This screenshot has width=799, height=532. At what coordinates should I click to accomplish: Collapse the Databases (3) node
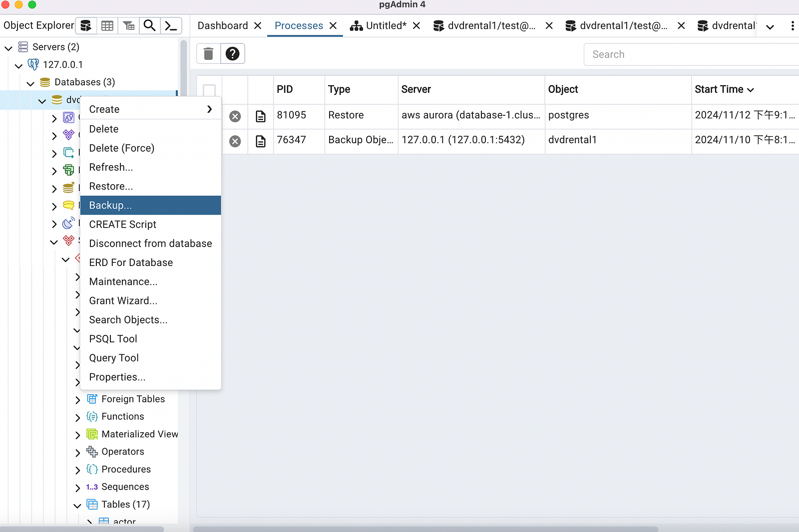click(30, 83)
